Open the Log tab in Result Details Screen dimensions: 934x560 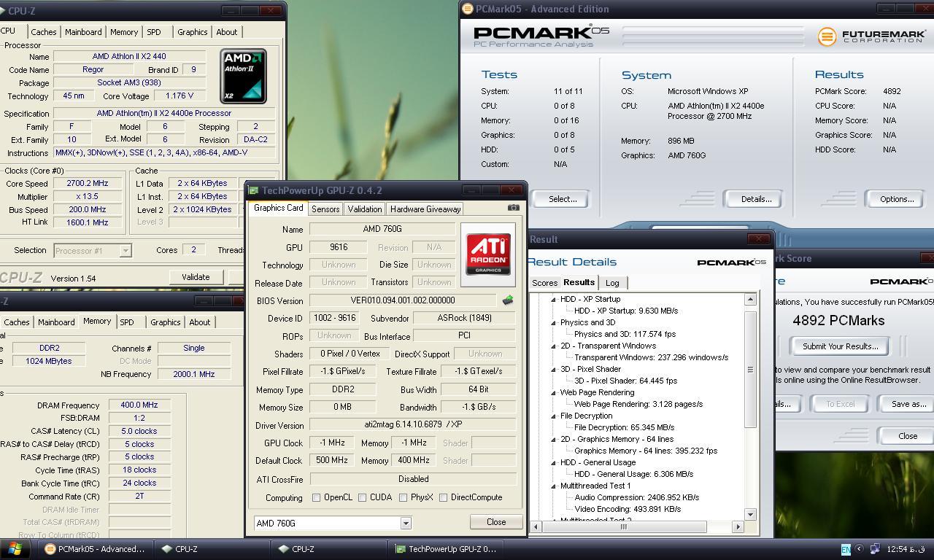[612, 283]
